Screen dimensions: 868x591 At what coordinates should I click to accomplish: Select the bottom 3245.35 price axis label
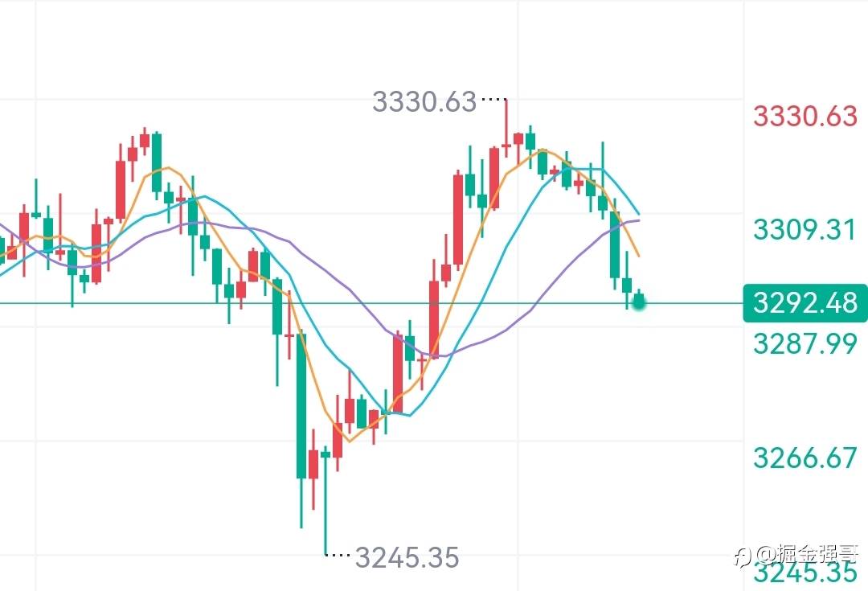805,573
